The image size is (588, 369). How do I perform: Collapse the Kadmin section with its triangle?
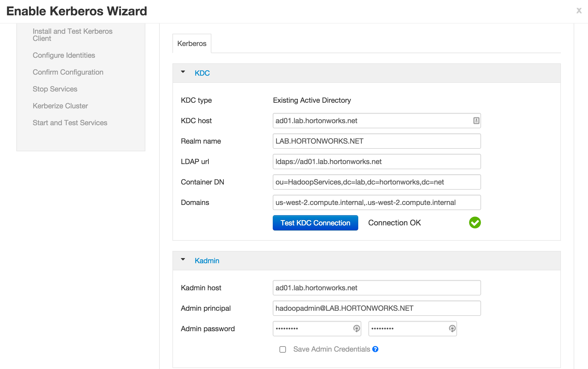tap(183, 260)
